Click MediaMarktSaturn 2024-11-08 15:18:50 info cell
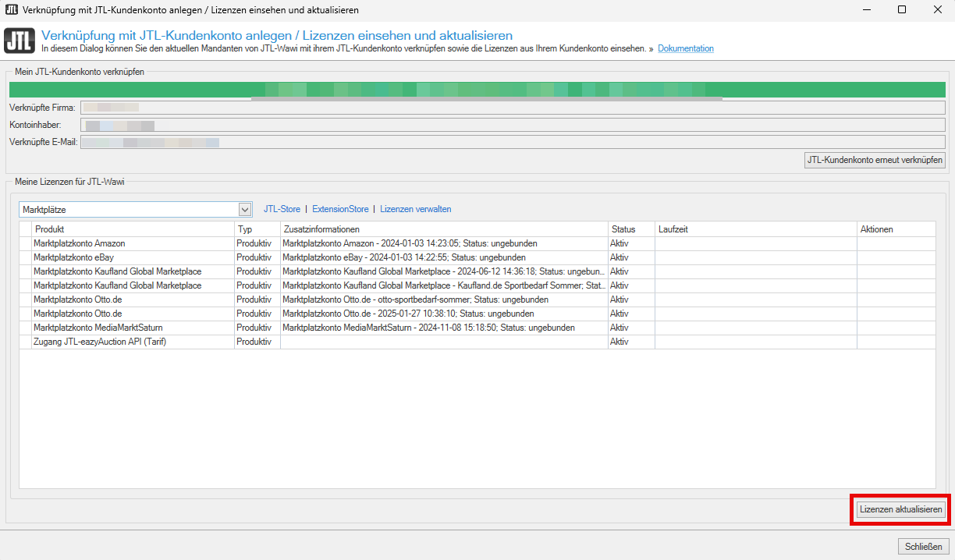955x560 pixels. tap(444, 328)
